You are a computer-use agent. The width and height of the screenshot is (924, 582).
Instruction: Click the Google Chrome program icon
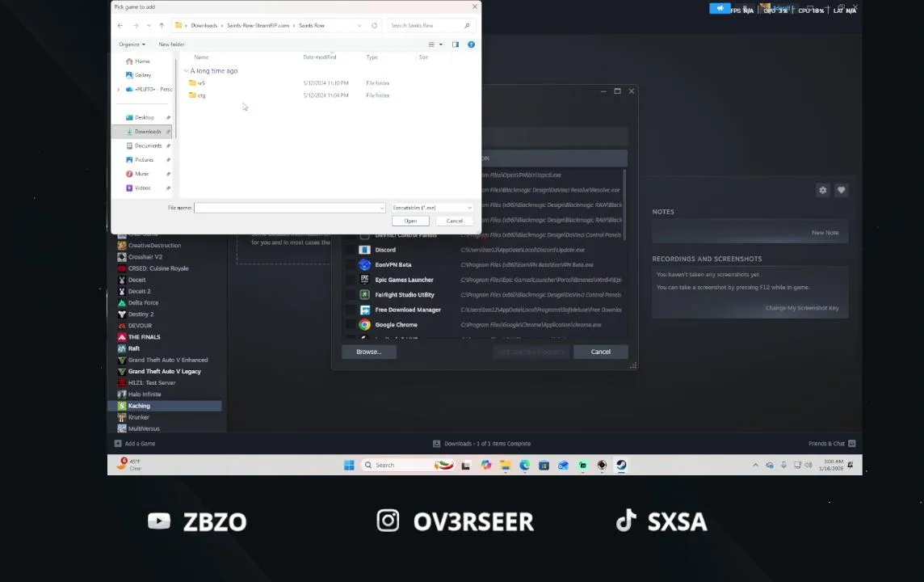[365, 325]
